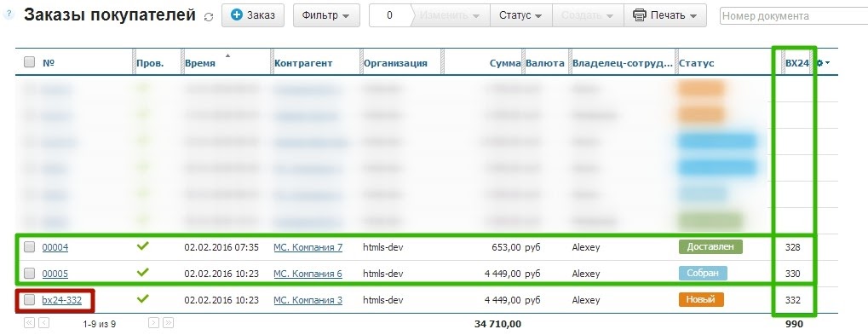Sort by Статус column header

(x=697, y=63)
